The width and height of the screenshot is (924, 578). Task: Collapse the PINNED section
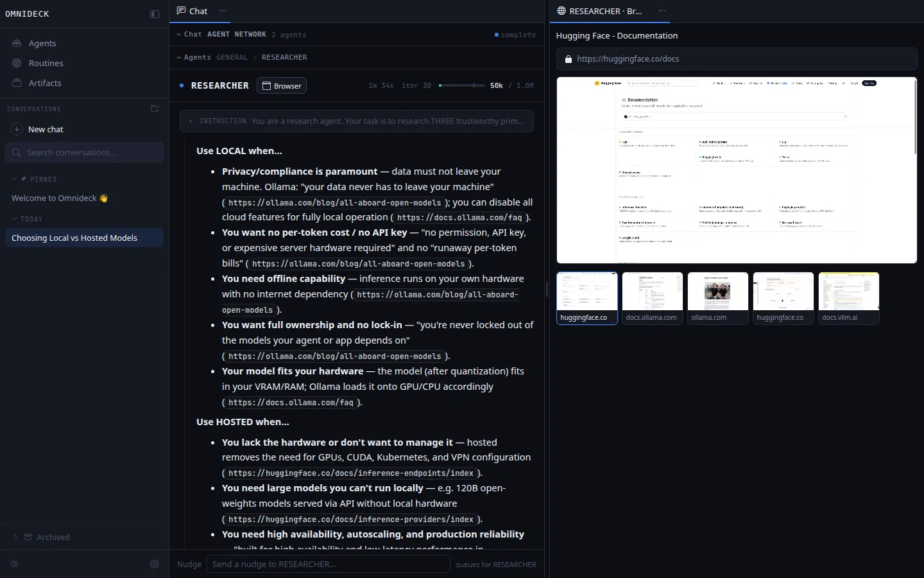(x=35, y=179)
